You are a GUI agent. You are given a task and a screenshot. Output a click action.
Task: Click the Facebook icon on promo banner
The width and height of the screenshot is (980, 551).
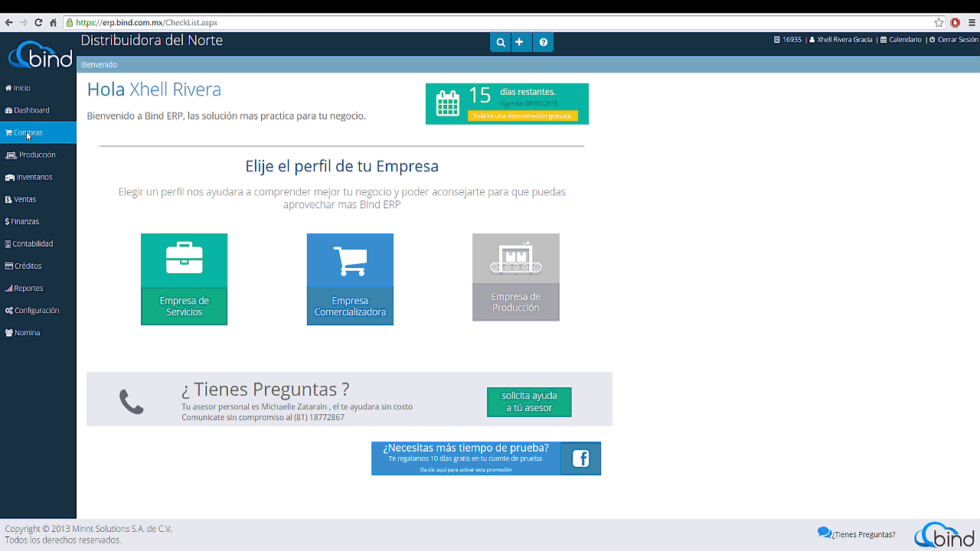580,458
